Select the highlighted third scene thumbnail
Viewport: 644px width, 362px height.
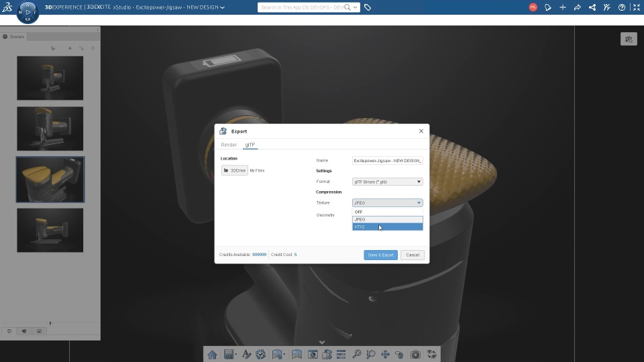tap(50, 180)
